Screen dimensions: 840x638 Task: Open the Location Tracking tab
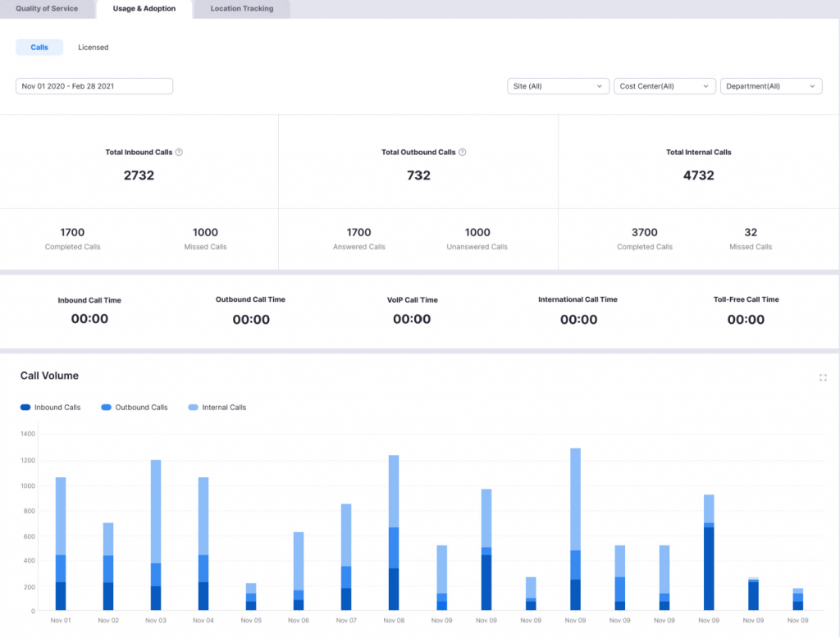(240, 9)
